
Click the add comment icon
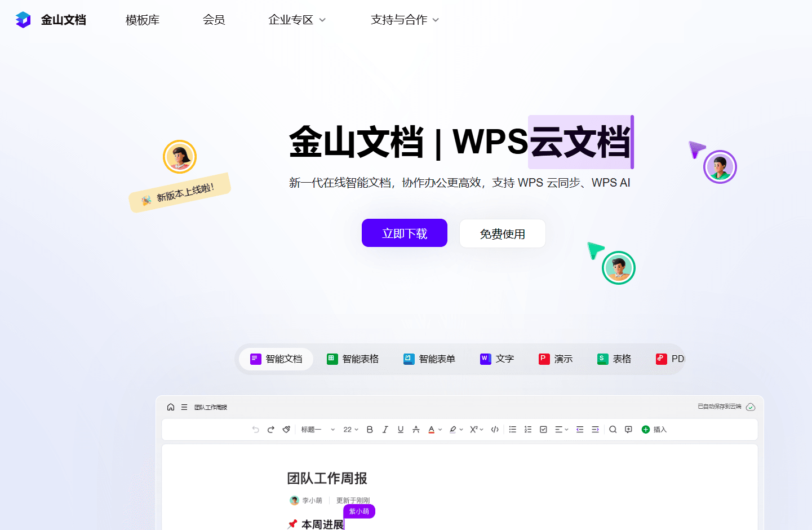628,430
